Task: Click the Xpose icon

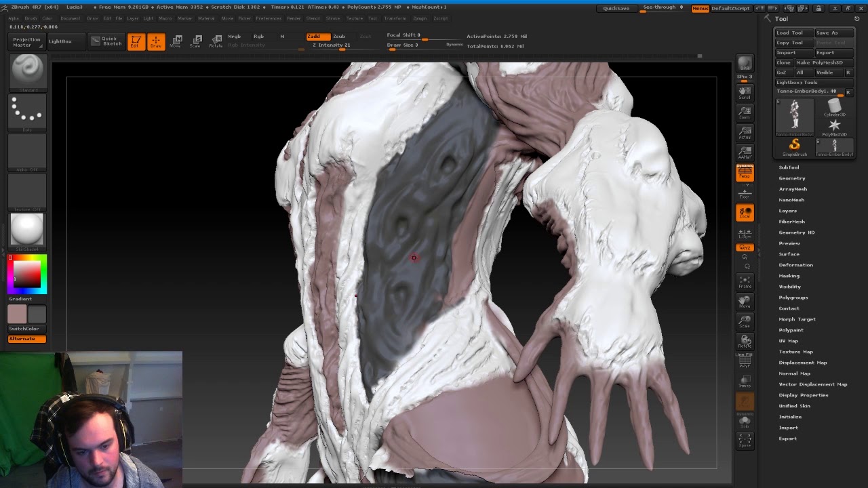Action: click(x=745, y=441)
